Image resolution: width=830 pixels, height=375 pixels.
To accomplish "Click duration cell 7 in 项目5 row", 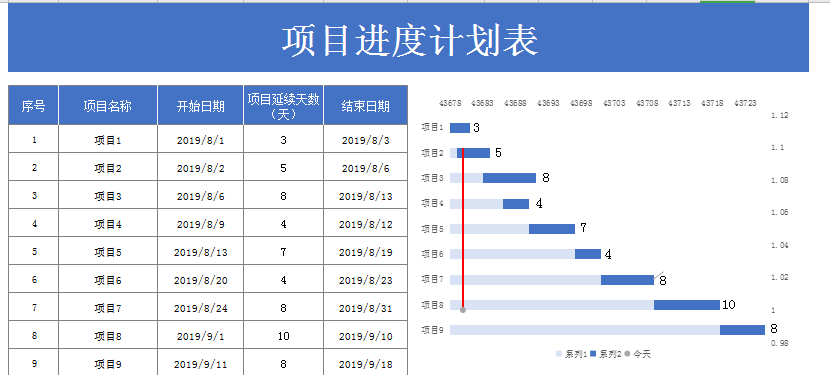I will tap(284, 252).
